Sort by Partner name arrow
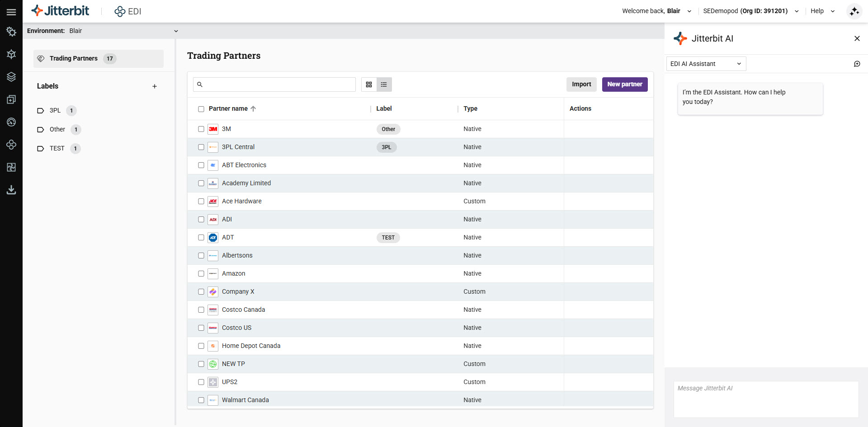This screenshot has width=868, height=427. pos(253,109)
